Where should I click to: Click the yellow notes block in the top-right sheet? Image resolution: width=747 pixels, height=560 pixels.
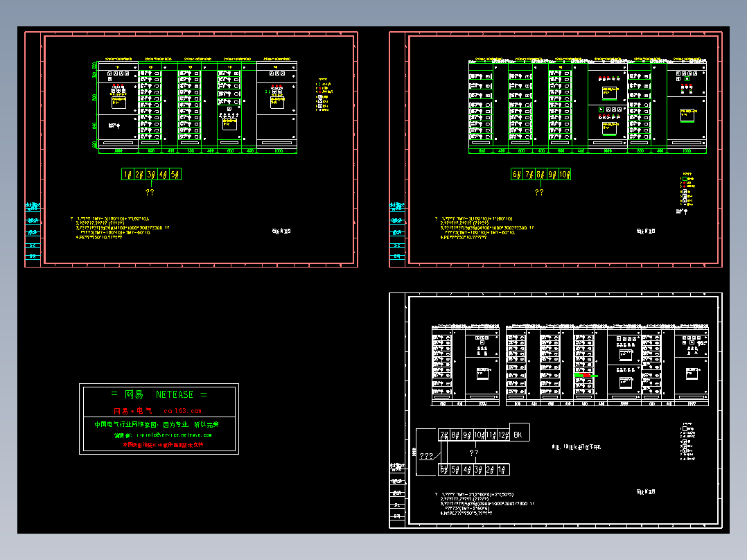(x=485, y=228)
